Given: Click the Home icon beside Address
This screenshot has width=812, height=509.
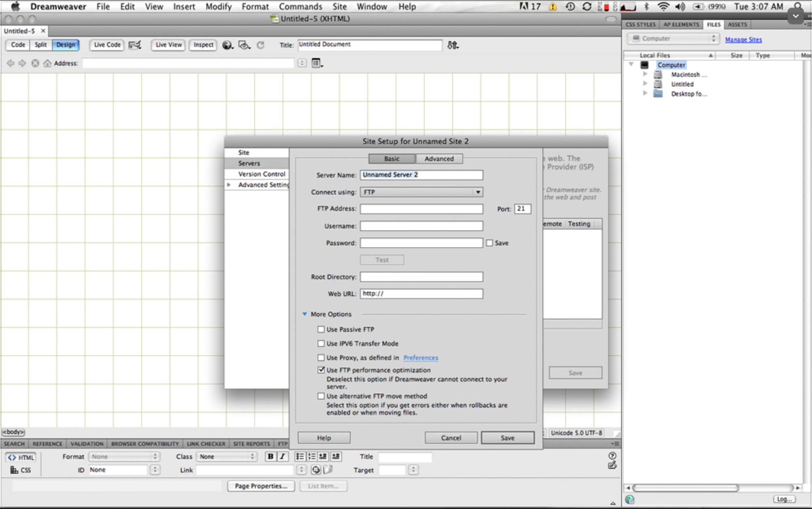Looking at the screenshot, I should click(x=48, y=63).
